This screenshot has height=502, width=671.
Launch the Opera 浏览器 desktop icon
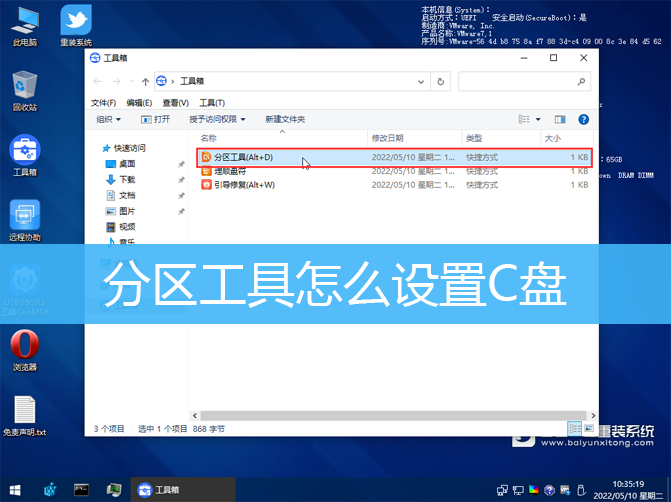(x=25, y=350)
